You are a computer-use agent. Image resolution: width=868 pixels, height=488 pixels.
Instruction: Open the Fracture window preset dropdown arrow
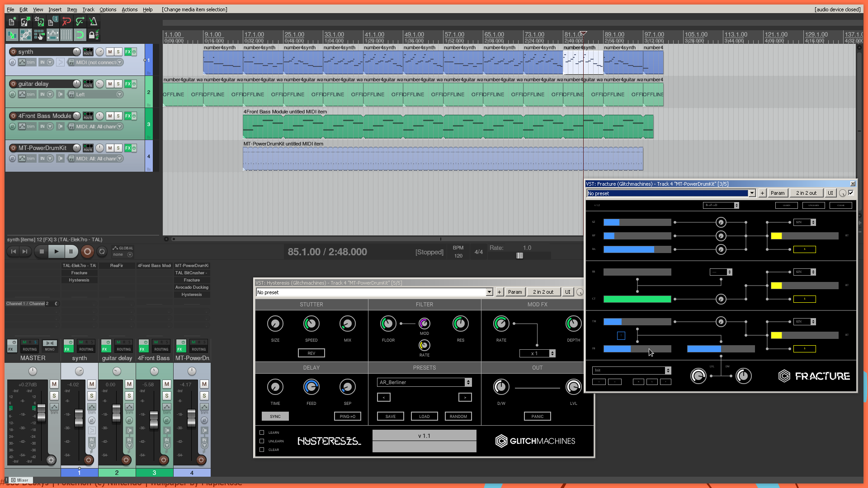[x=752, y=193]
